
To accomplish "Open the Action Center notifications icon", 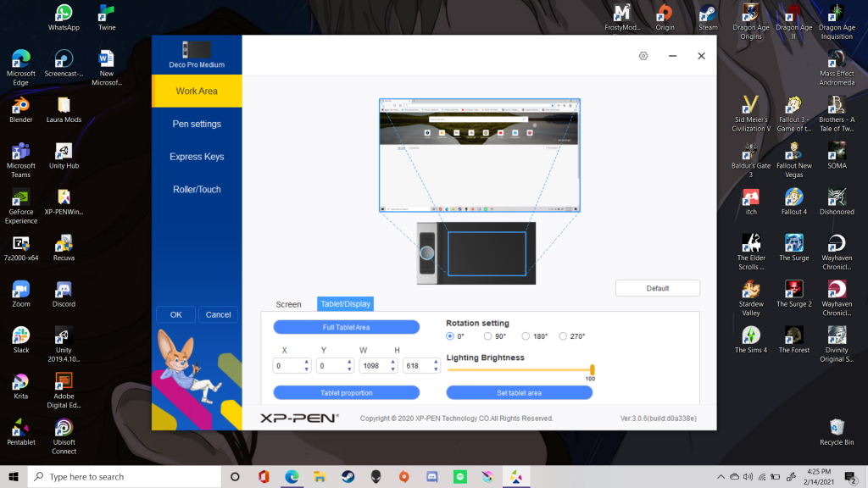I will [x=851, y=476].
